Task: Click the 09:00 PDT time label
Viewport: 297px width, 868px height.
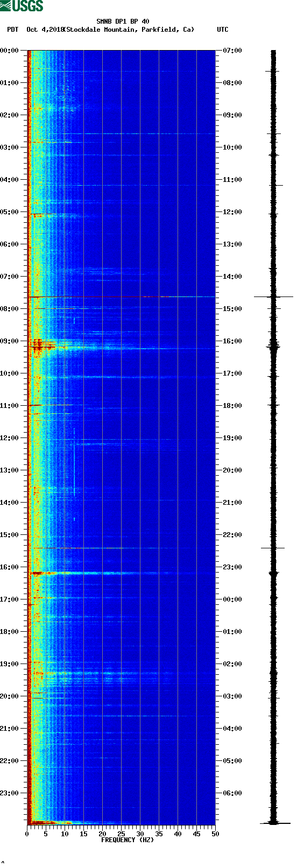Action: click(x=9, y=341)
